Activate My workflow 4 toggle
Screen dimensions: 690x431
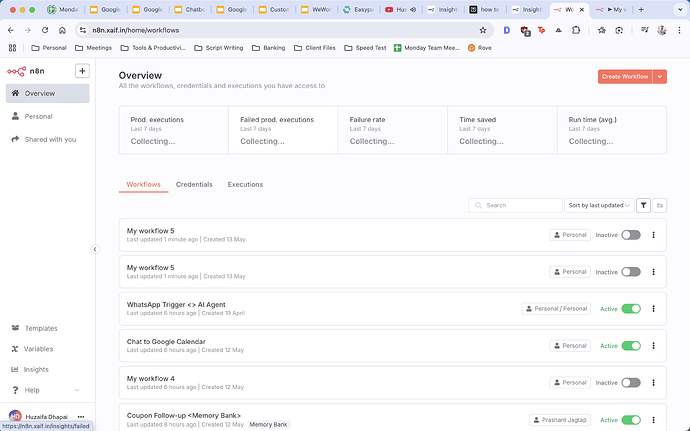631,383
